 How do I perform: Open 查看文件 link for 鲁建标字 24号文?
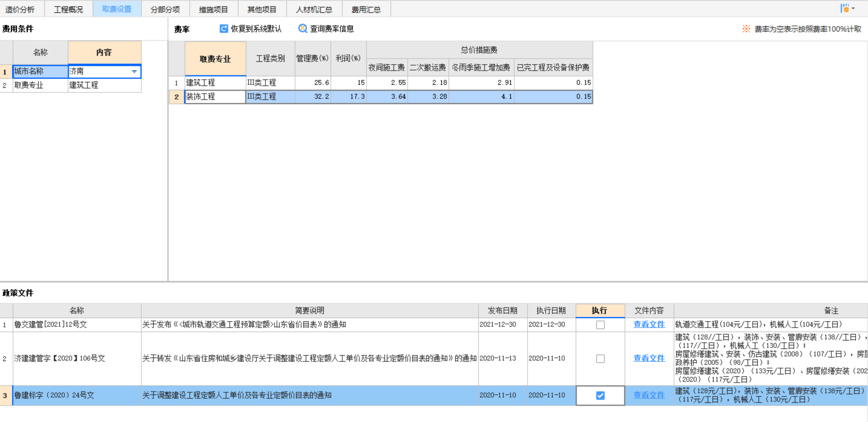649,395
